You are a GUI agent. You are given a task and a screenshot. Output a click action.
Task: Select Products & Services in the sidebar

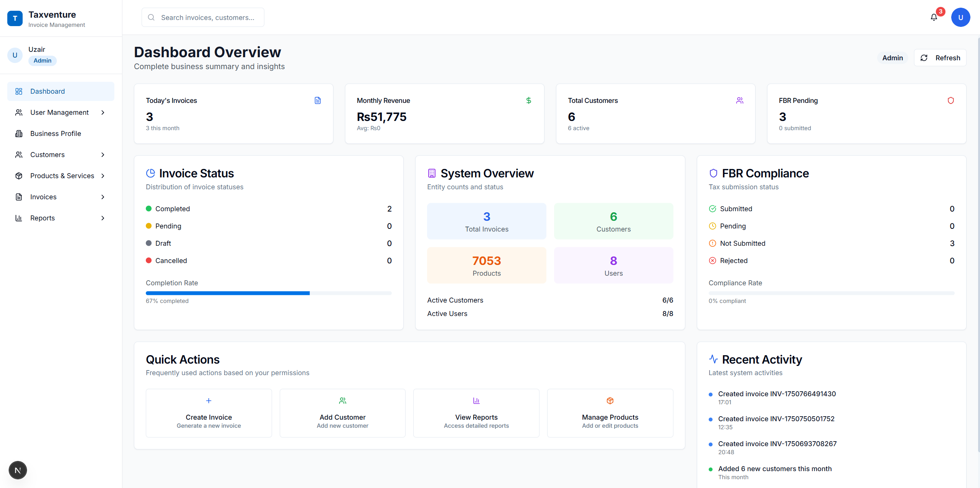62,175
